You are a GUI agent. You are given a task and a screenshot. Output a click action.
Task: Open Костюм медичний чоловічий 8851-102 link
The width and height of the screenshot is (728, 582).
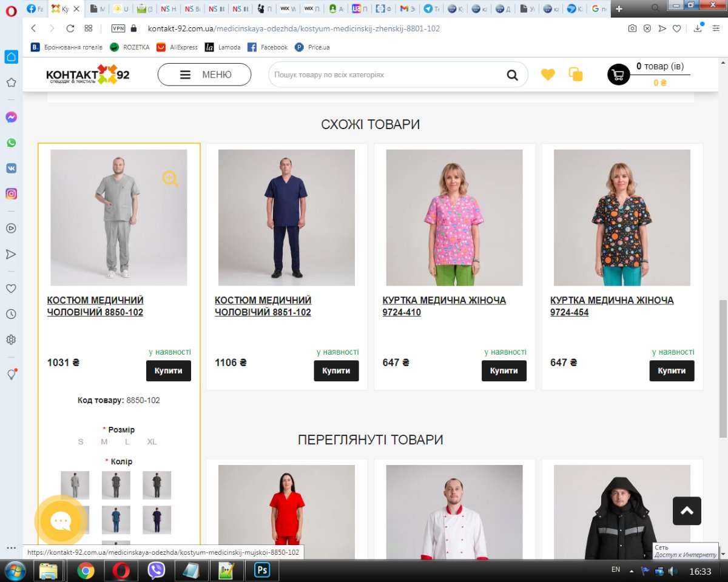tap(263, 306)
